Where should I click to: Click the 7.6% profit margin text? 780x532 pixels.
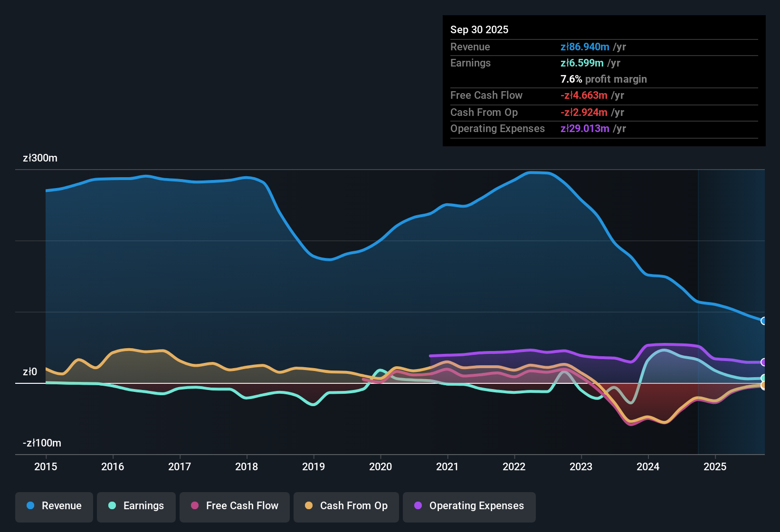(604, 79)
